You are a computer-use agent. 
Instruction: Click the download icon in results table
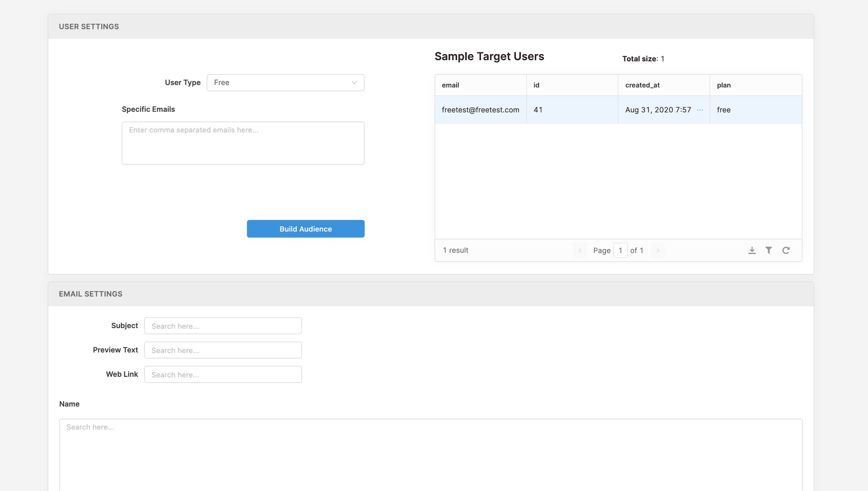point(752,250)
